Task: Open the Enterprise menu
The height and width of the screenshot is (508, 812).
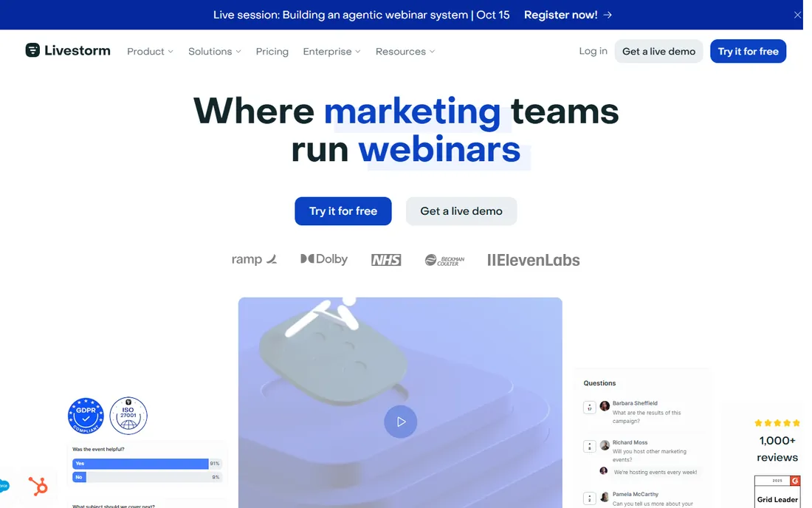Action: click(x=331, y=51)
